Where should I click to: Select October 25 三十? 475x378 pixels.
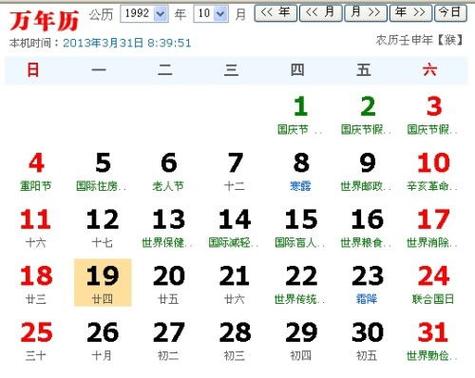pyautogui.click(x=36, y=341)
